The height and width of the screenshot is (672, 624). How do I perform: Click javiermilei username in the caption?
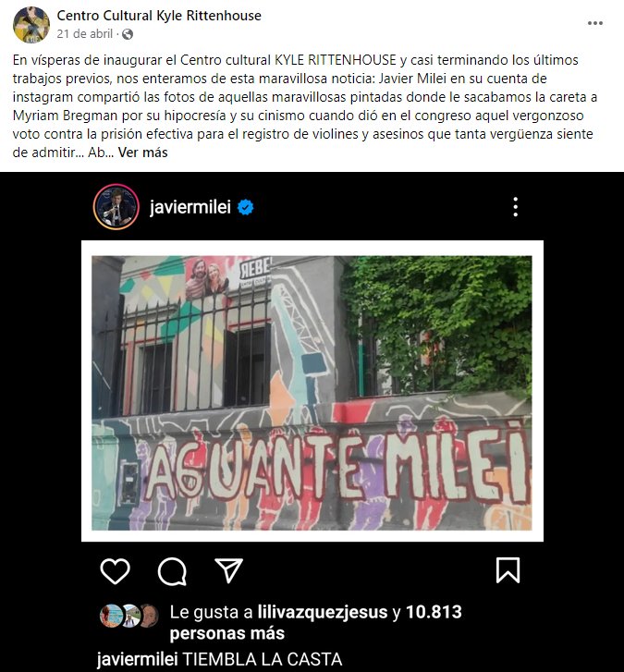pos(137,659)
